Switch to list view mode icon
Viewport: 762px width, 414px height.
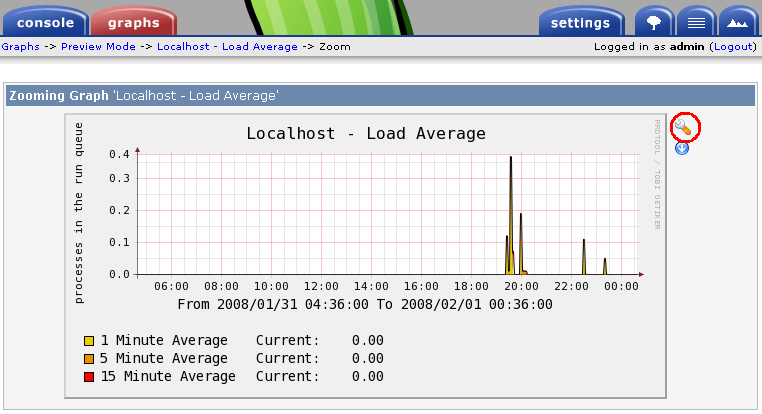[696, 22]
